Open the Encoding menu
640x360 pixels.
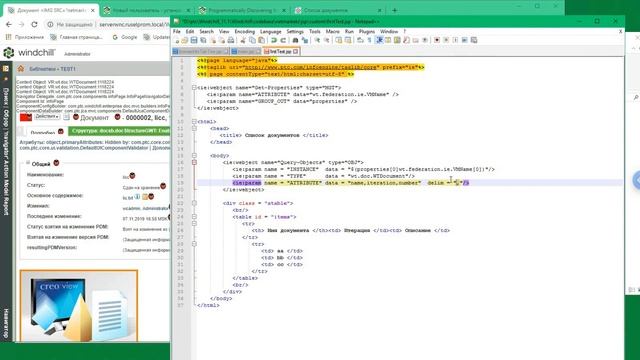tap(244, 31)
